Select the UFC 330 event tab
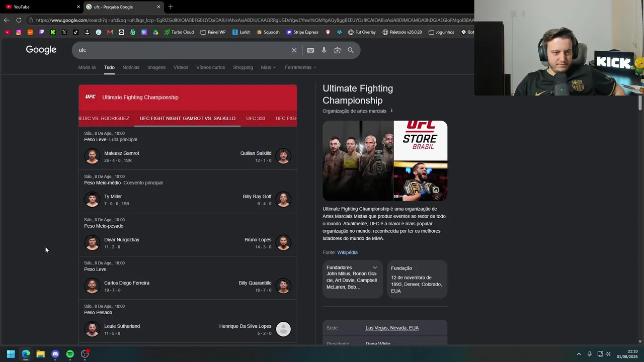This screenshot has height=362, width=644. tap(256, 118)
